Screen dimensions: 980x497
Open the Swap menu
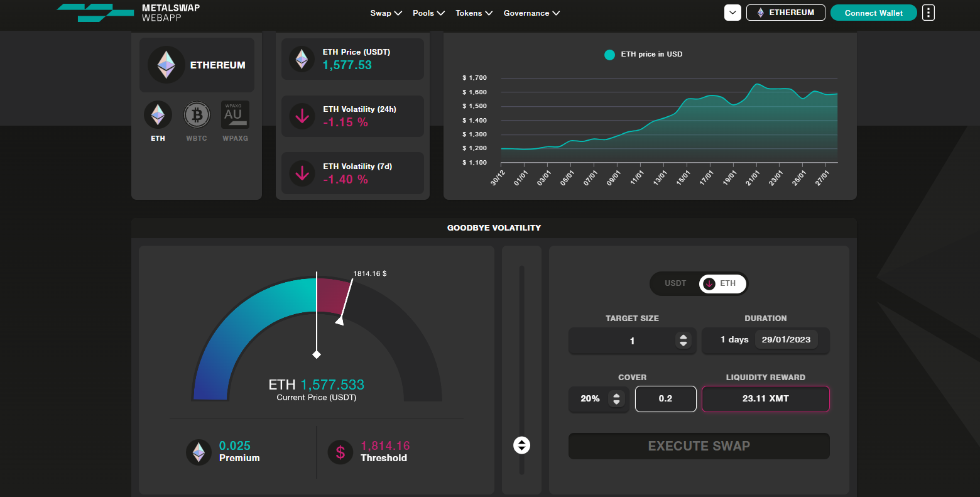386,13
